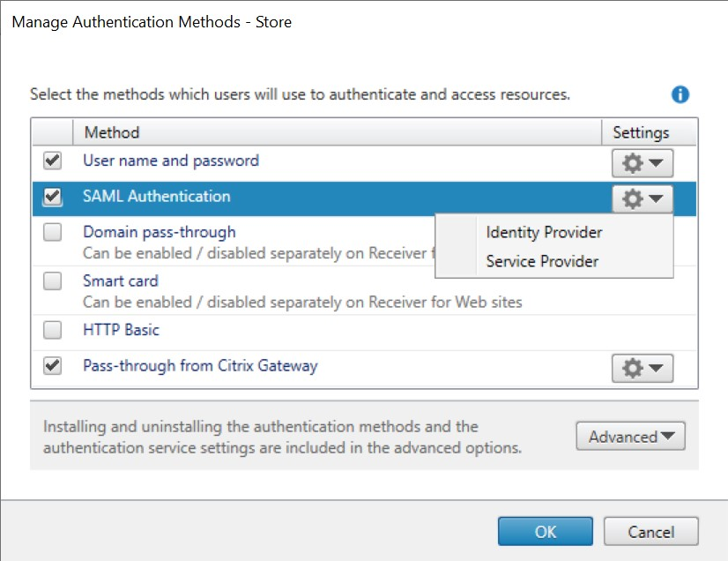Uncheck SAML Authentication
This screenshot has width=728, height=561.
(51, 198)
